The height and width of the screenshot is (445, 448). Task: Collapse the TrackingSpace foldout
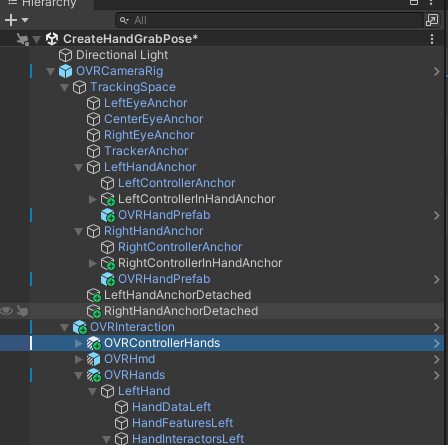pyautogui.click(x=65, y=88)
